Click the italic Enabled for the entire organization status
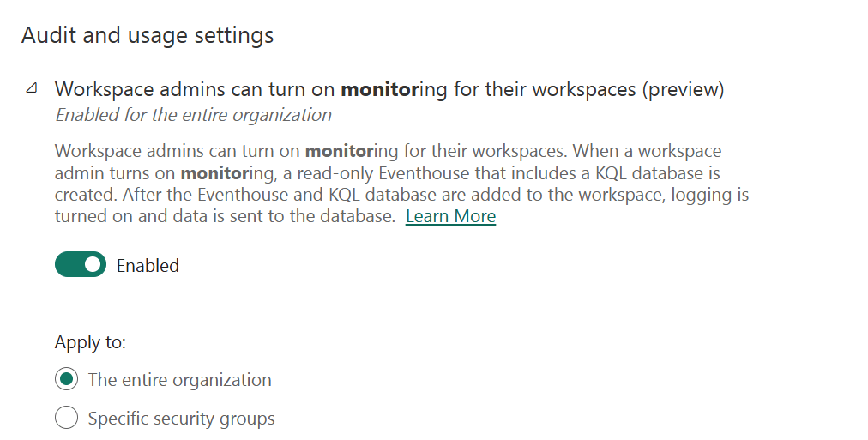 [x=193, y=115]
